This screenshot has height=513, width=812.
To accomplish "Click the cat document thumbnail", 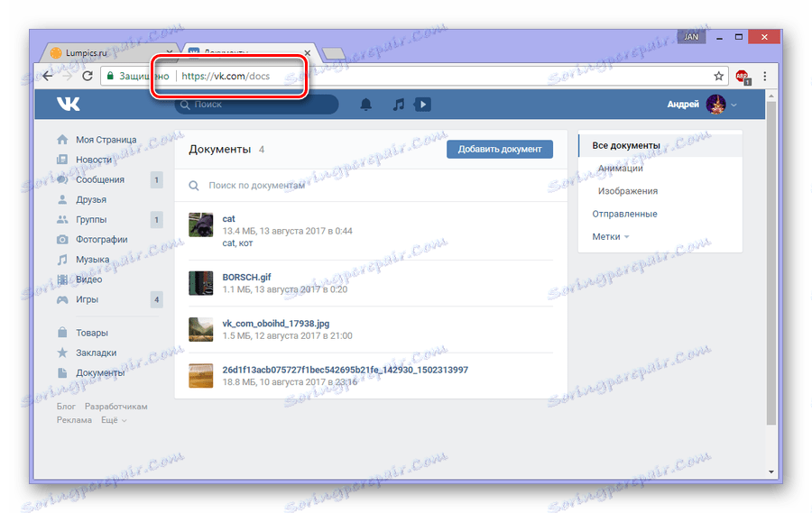I will (201, 225).
